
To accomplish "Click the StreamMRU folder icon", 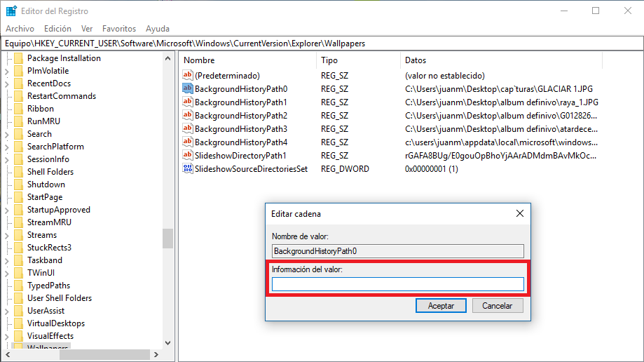I will tap(18, 222).
